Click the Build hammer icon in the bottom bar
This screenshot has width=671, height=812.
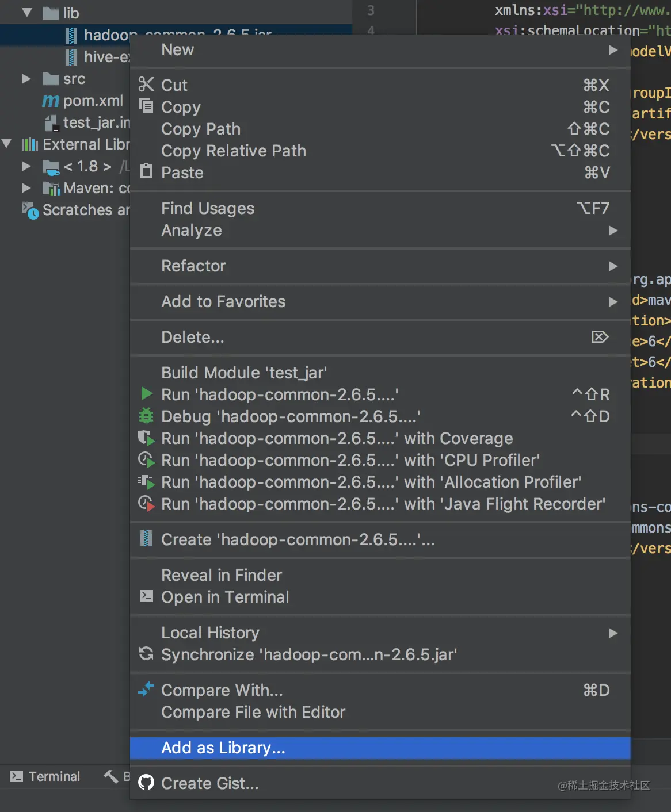point(110,776)
